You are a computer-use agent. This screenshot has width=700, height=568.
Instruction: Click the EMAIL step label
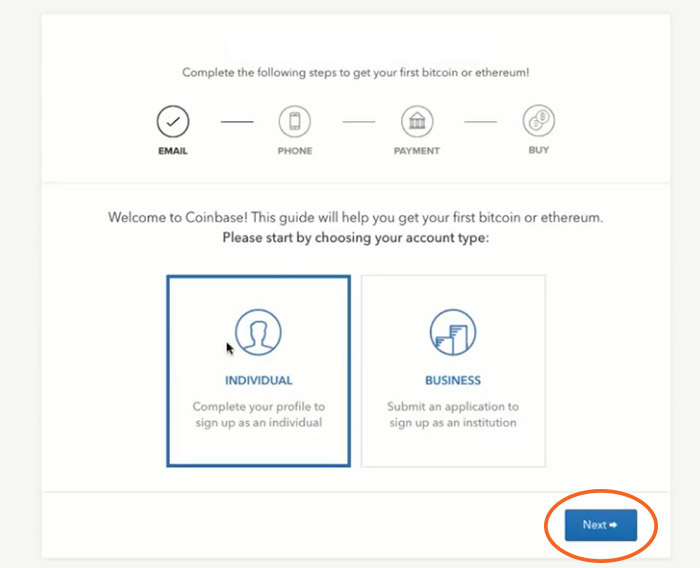coord(173,151)
